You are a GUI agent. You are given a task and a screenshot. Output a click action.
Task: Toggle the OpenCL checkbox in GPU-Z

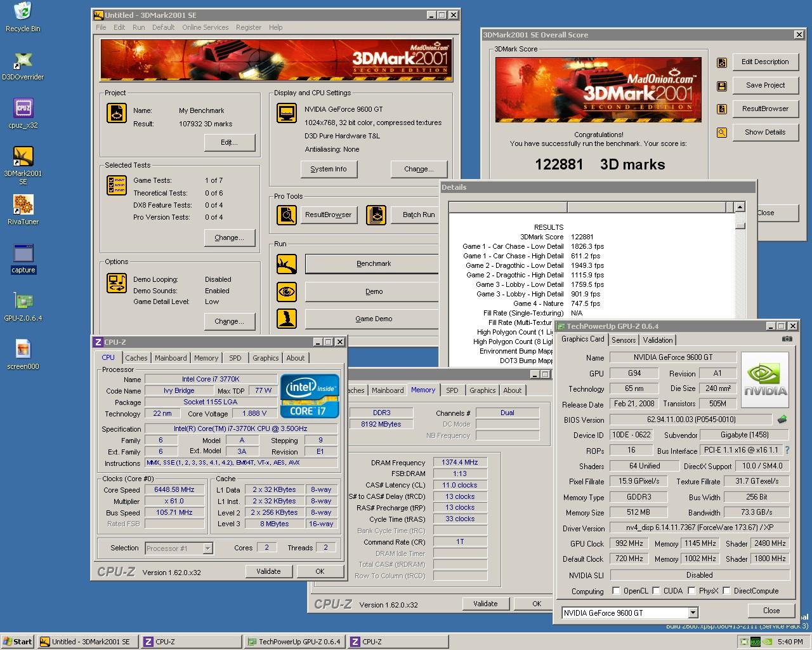615,591
